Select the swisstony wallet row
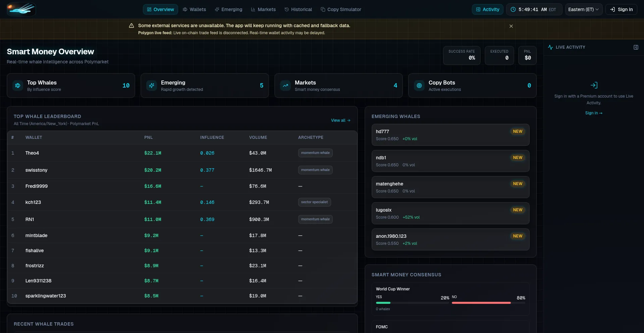This screenshot has height=333, width=644. (x=182, y=170)
